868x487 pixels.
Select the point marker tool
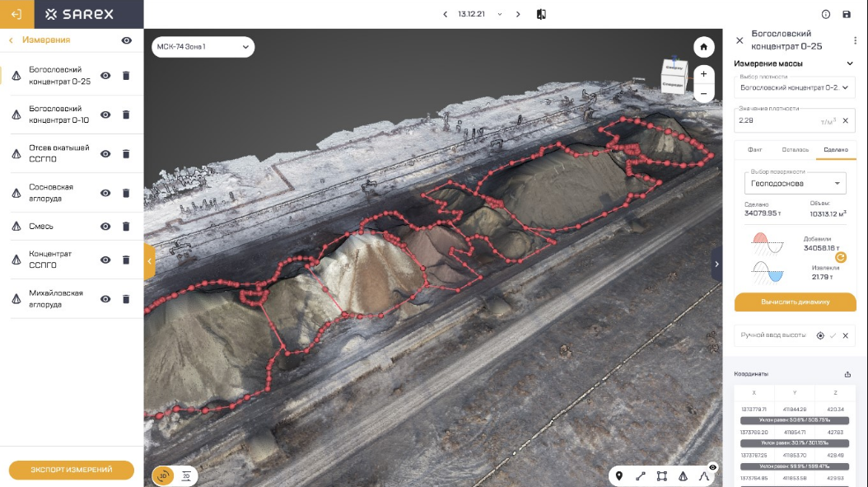pyautogui.click(x=619, y=475)
